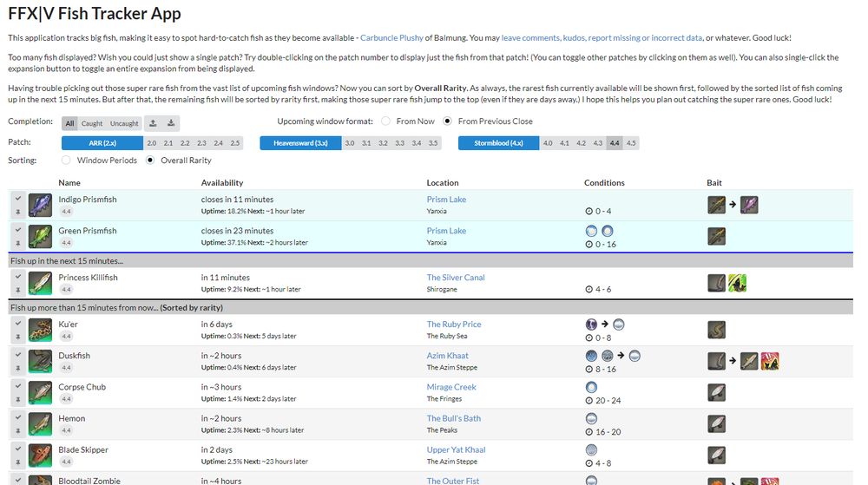Viewport: 868px width, 485px height.
Task: Click the green skill icon for Princess Killifish
Action: pos(737,283)
